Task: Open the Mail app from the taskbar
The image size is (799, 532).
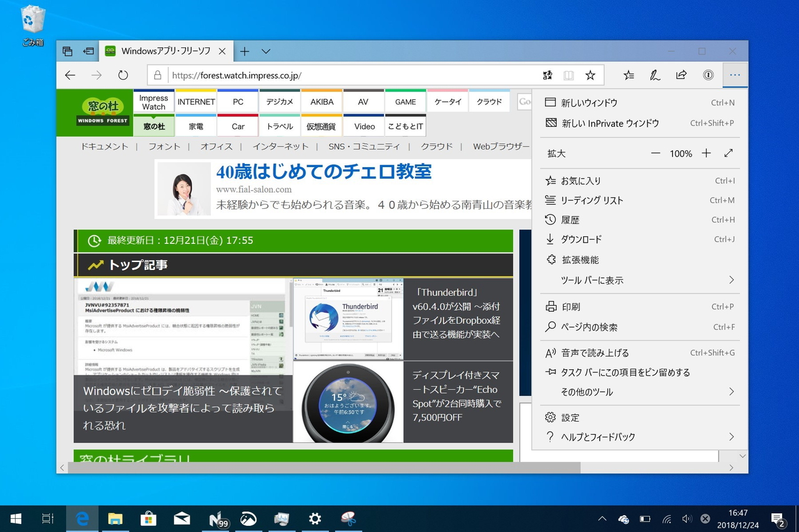Action: click(182, 518)
